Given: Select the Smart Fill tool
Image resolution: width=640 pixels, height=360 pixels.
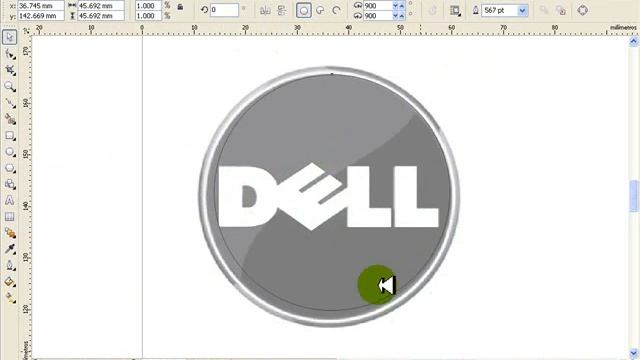Looking at the screenshot, I should click(x=9, y=119).
